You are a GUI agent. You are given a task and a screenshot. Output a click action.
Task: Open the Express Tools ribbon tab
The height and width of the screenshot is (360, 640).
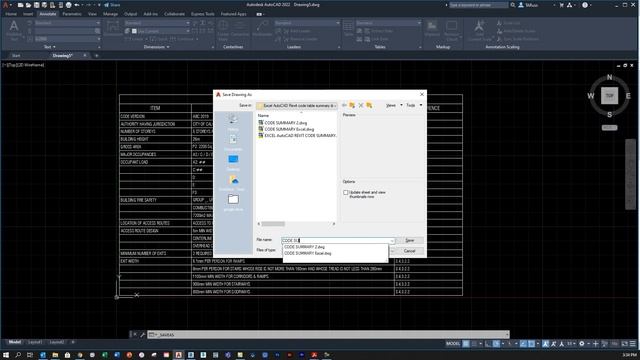(202, 14)
